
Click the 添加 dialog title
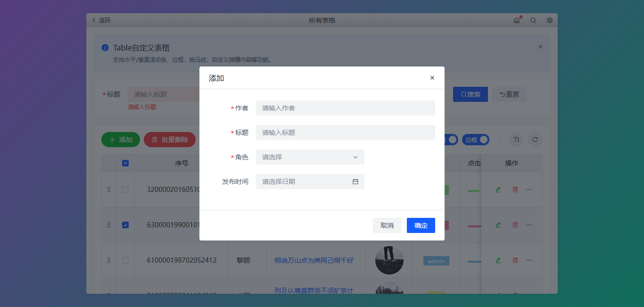coord(216,78)
